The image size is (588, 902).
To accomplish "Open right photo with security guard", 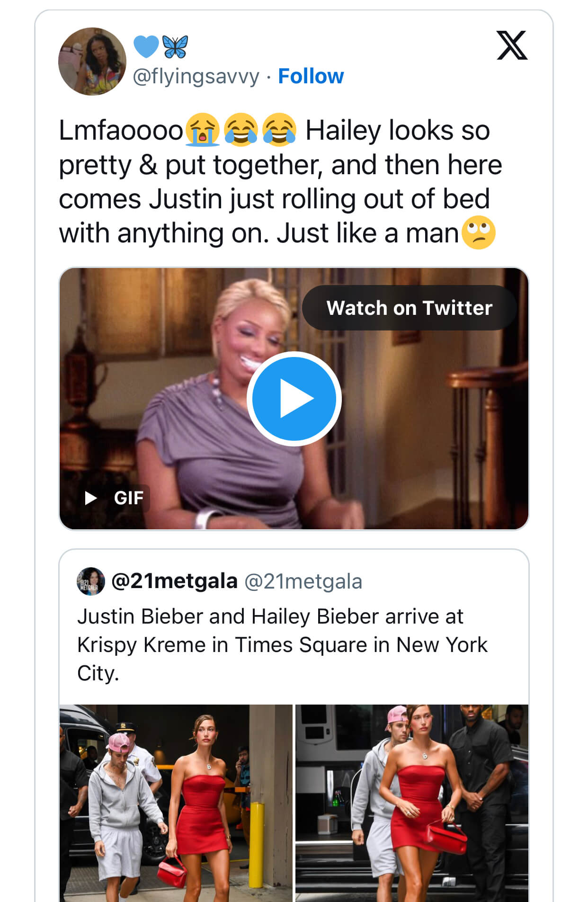I will pyautogui.click(x=411, y=803).
